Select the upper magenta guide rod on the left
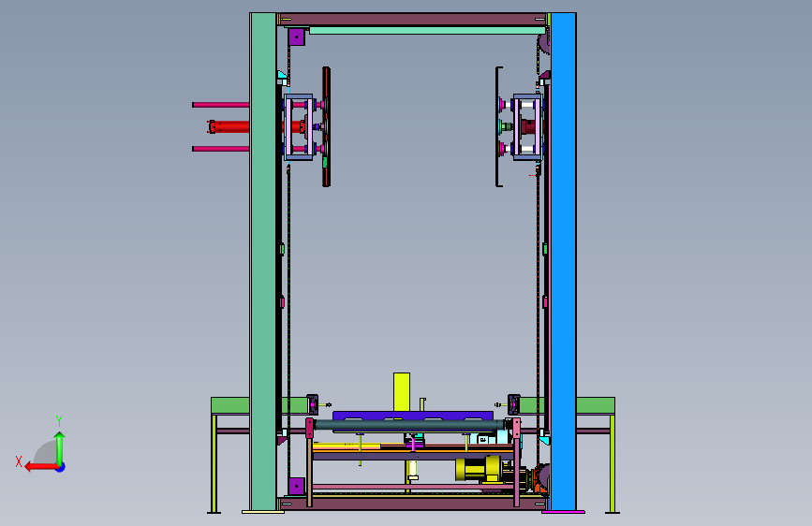 tap(221, 105)
